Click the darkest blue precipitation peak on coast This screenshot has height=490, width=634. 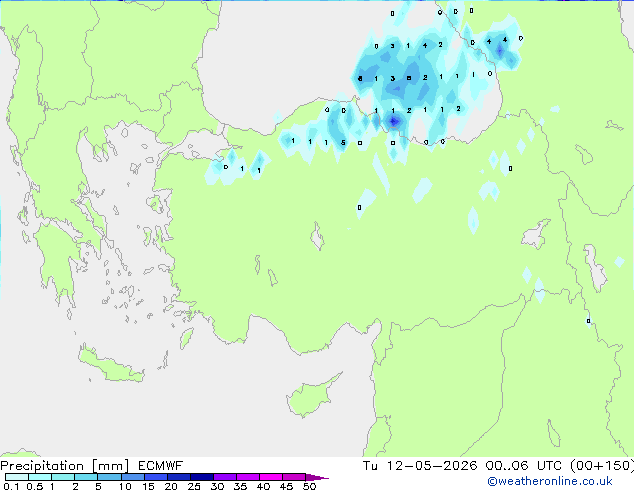[393, 121]
